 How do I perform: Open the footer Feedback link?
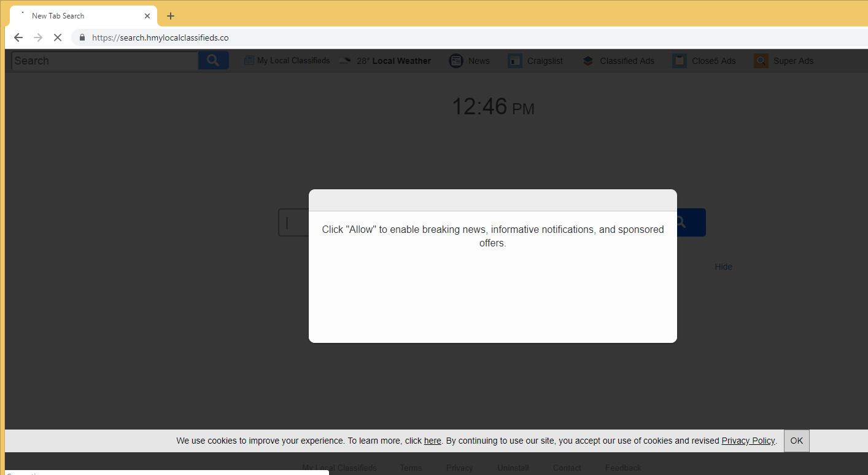point(623,468)
